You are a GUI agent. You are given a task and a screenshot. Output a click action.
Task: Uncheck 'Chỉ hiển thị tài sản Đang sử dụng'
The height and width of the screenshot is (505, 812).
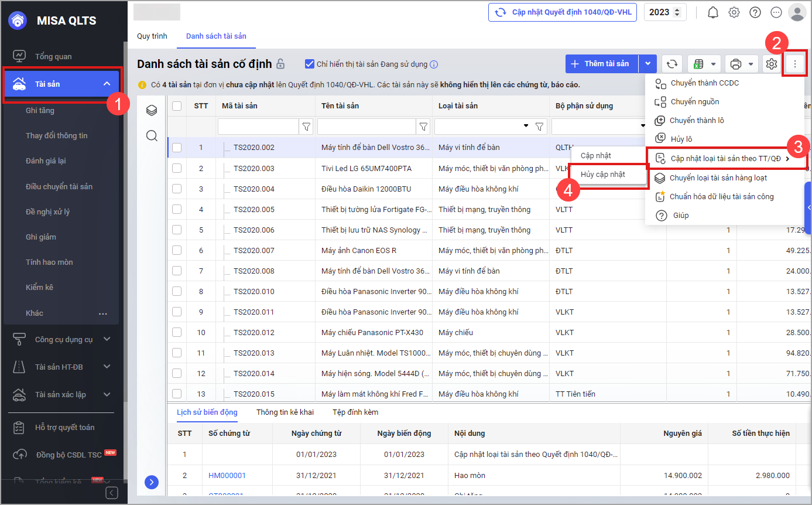[310, 64]
